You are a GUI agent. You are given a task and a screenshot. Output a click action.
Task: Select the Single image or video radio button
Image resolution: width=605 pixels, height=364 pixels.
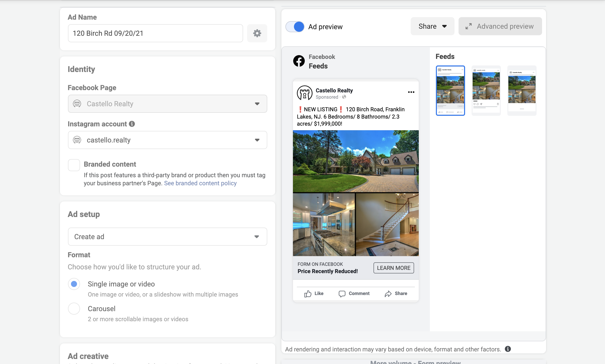tap(74, 284)
